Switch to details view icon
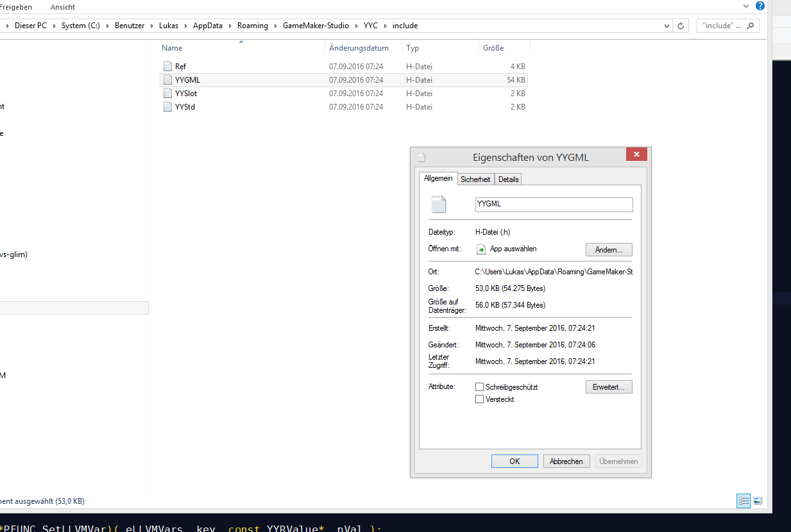The image size is (791, 532). (744, 501)
